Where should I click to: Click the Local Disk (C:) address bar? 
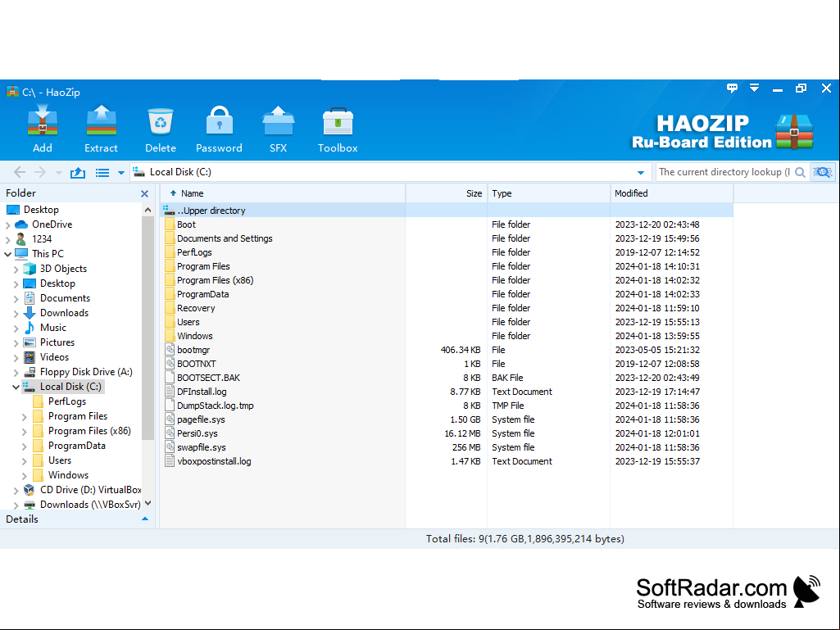click(390, 172)
